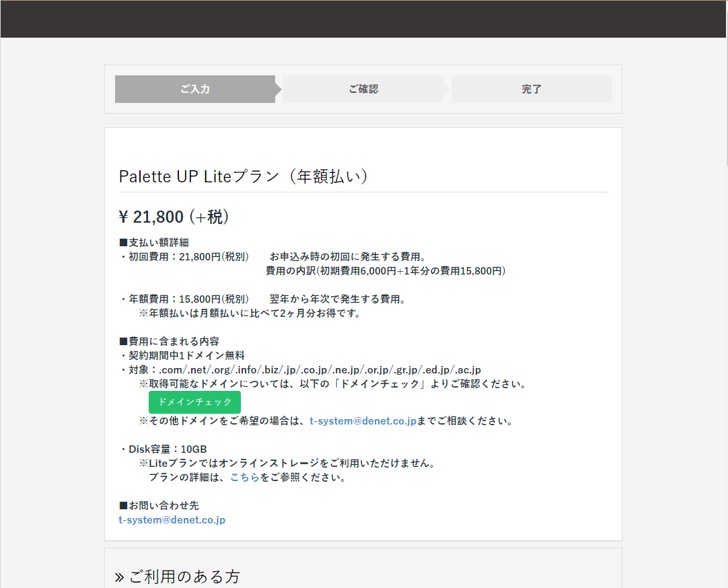
Task: Select the ご利用のある方 section heading
Action: click(x=178, y=577)
